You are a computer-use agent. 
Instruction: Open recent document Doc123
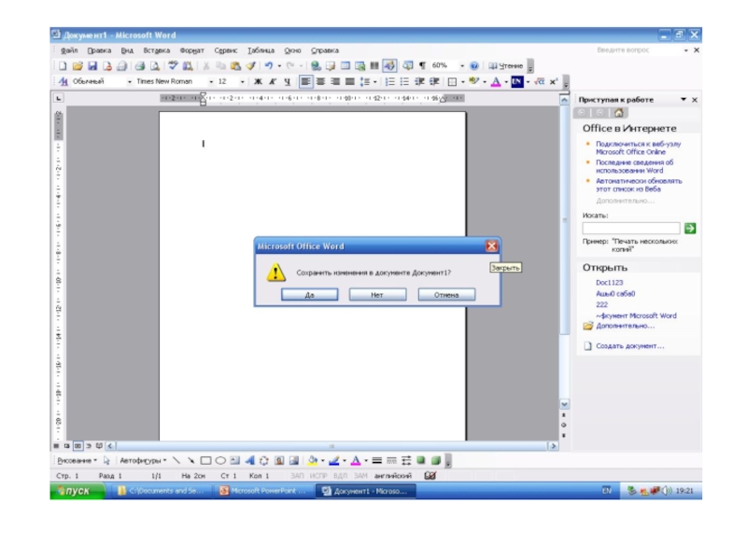tap(610, 283)
